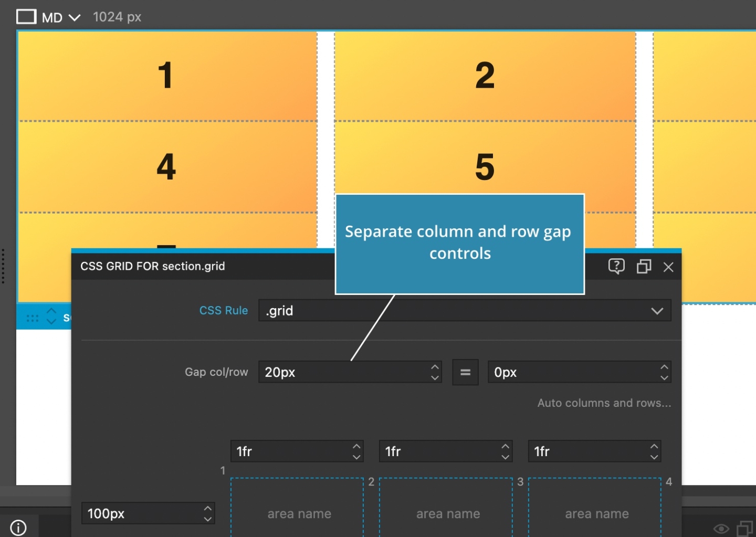This screenshot has height=537, width=756.
Task: Click the CSS GRID FOR section.grid title bar
Action: point(153,266)
